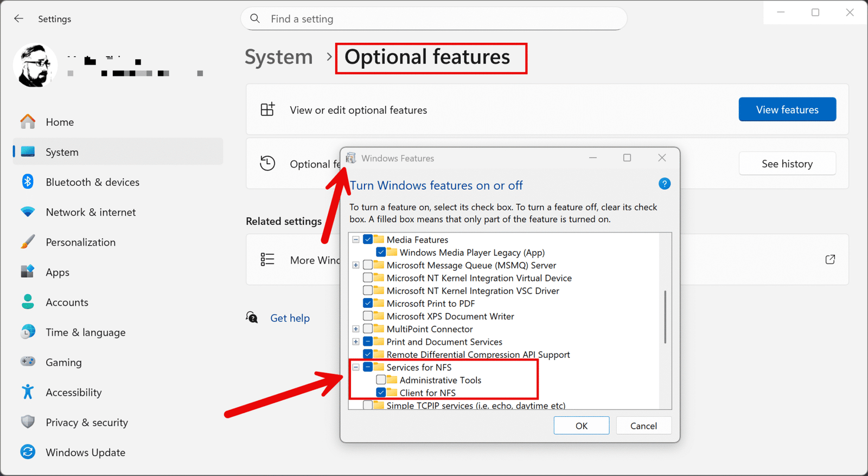The image size is (868, 476).
Task: Click the Personalization paintbrush icon
Action: click(x=28, y=242)
